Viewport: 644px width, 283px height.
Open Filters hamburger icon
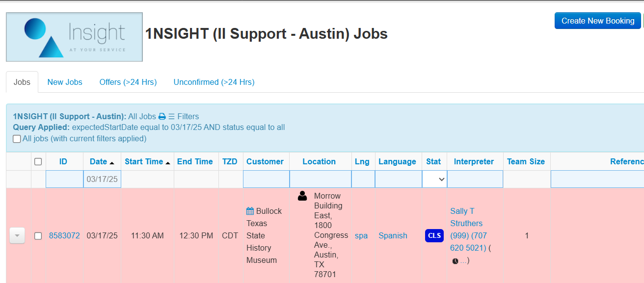(171, 117)
